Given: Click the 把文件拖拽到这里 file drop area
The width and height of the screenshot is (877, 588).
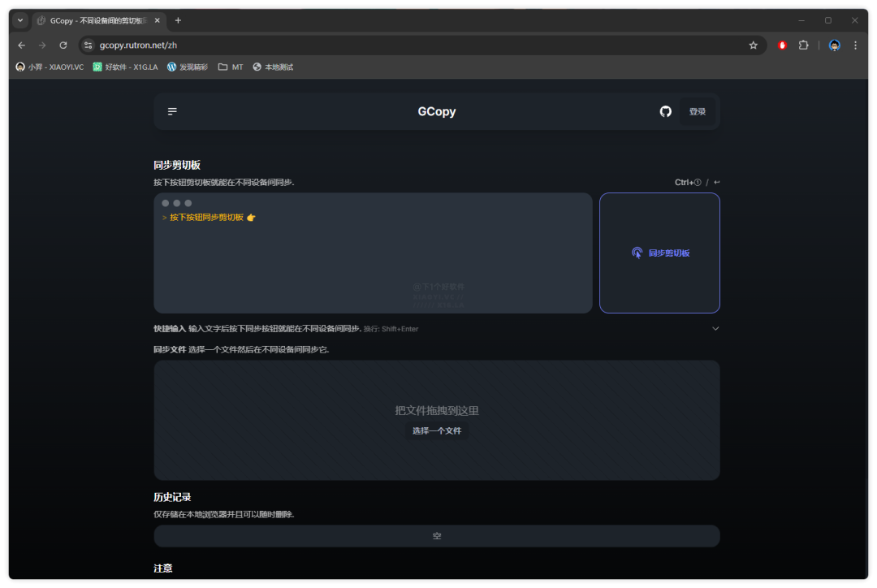Looking at the screenshot, I should (437, 420).
